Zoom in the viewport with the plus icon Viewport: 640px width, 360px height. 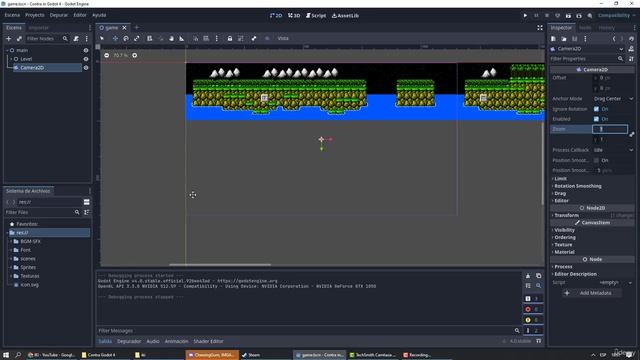tap(135, 55)
